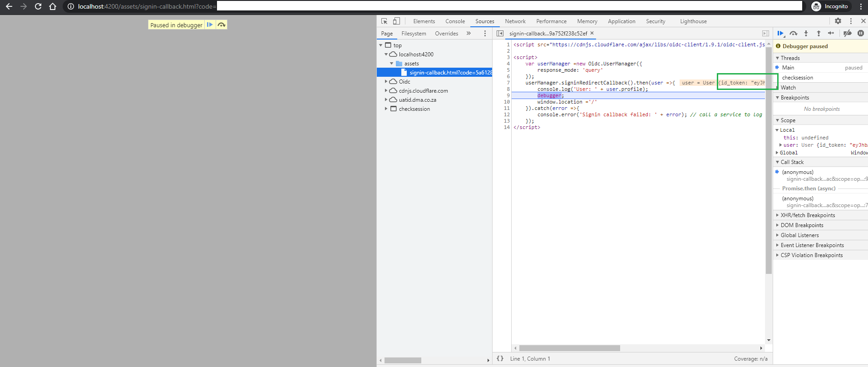Step into next function call
This screenshot has height=367, width=868.
coord(806,33)
